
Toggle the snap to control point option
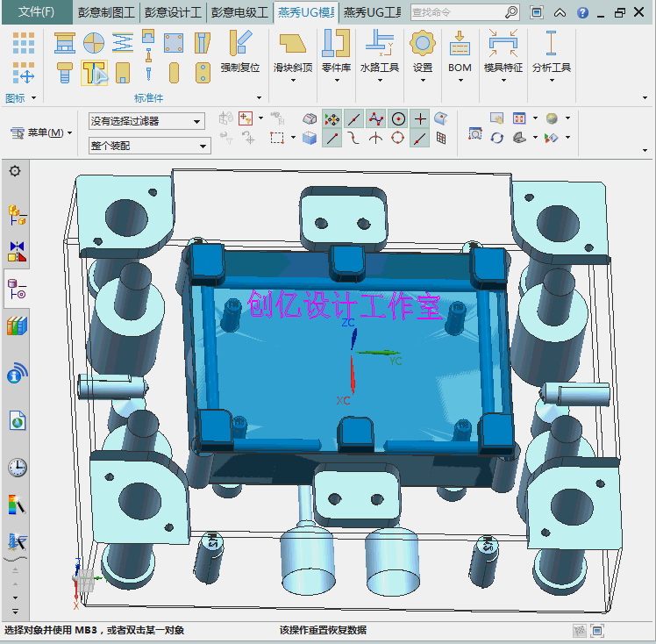tap(375, 118)
